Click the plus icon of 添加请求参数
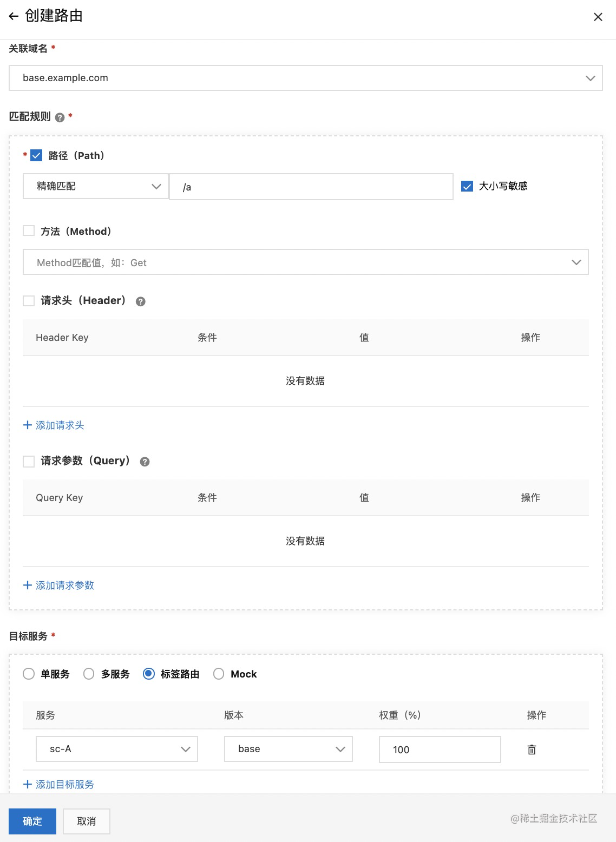The image size is (616, 842). (28, 585)
